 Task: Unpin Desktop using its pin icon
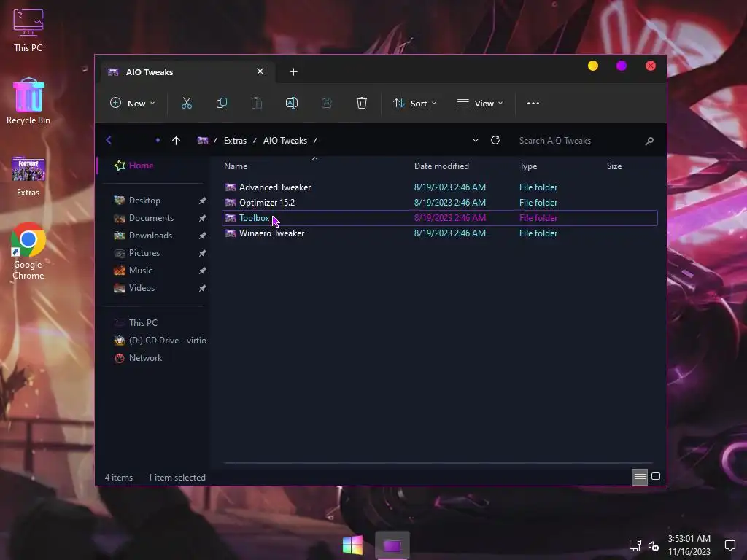point(203,201)
